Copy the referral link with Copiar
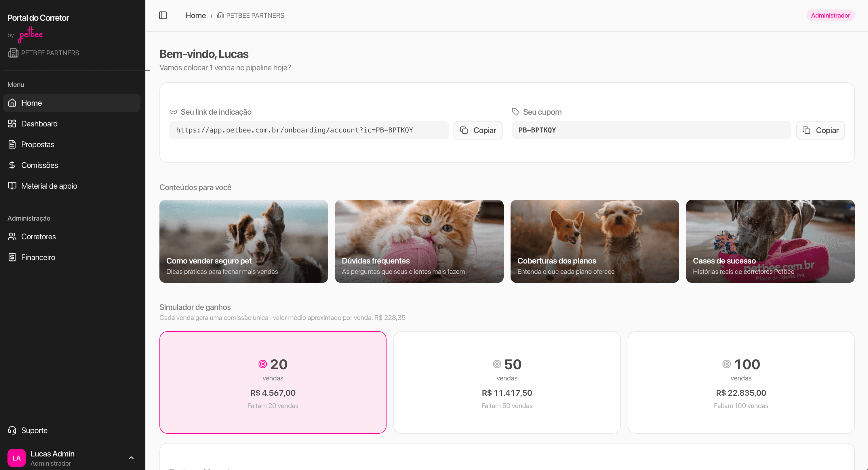The height and width of the screenshot is (470, 868). [478, 130]
